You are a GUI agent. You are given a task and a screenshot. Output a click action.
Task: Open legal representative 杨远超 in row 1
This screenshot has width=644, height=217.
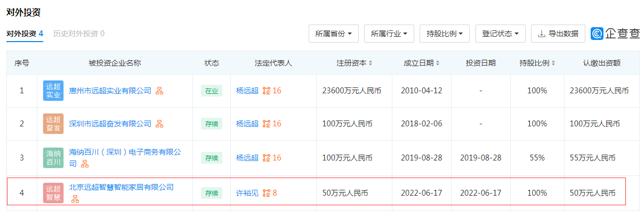[x=247, y=91]
